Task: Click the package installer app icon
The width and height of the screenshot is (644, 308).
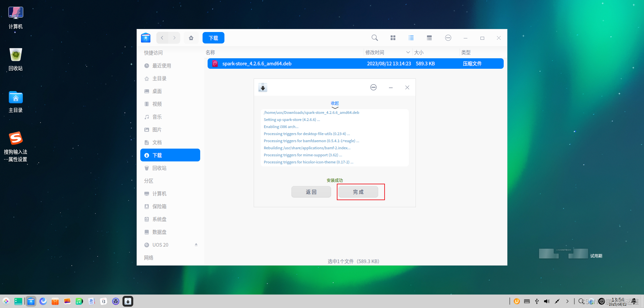Action: coord(263,88)
